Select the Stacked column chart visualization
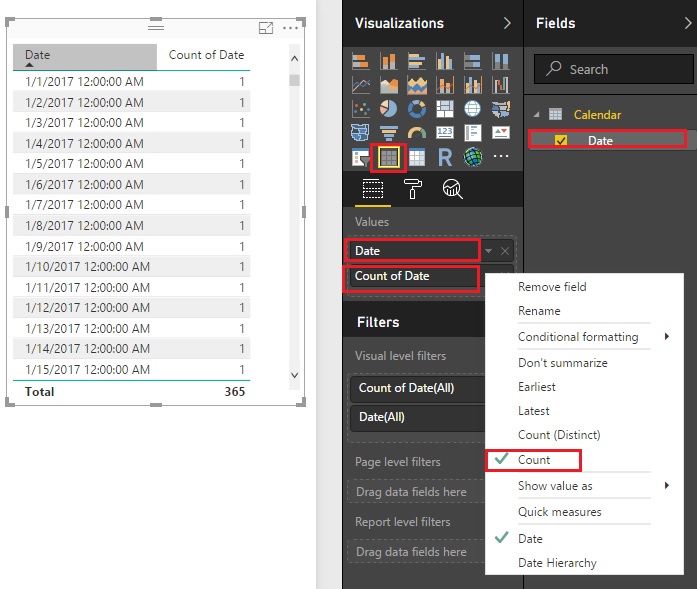Viewport: 697px width, 589px height. [389, 61]
